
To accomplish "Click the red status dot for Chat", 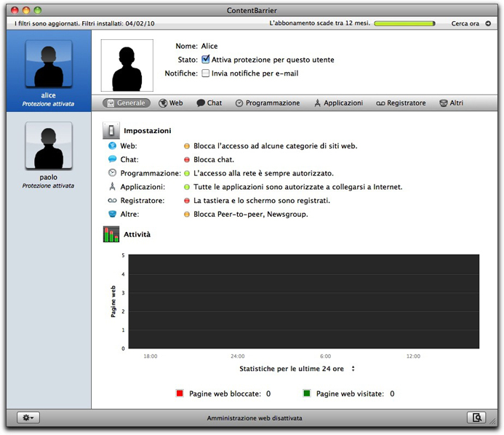I will click(187, 160).
